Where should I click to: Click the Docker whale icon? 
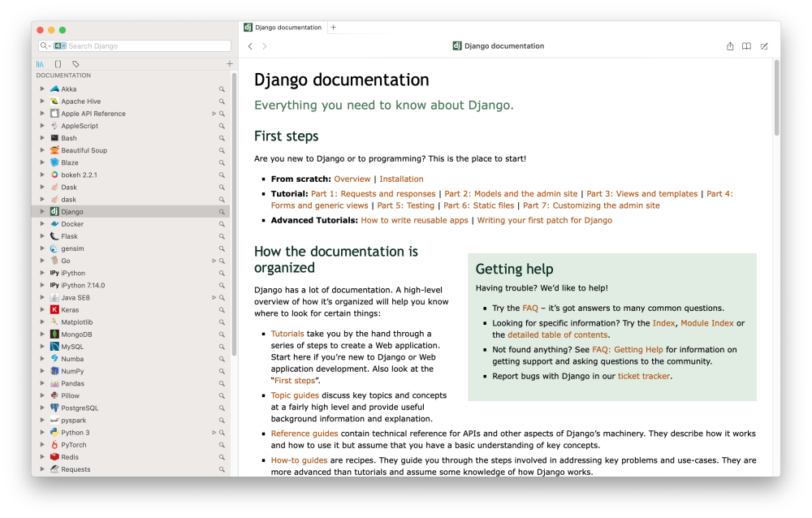pyautogui.click(x=54, y=224)
